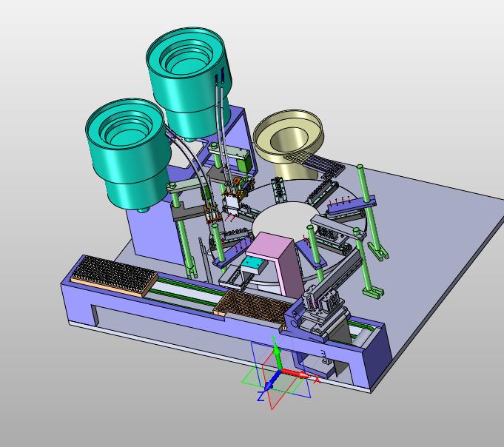
Task: Select the brown parts tray in conveyor middle
Action: [x=254, y=309]
